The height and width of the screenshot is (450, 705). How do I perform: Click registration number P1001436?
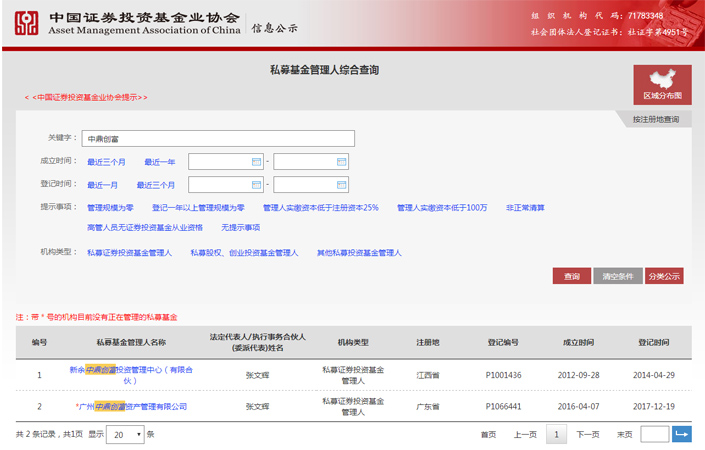(503, 375)
